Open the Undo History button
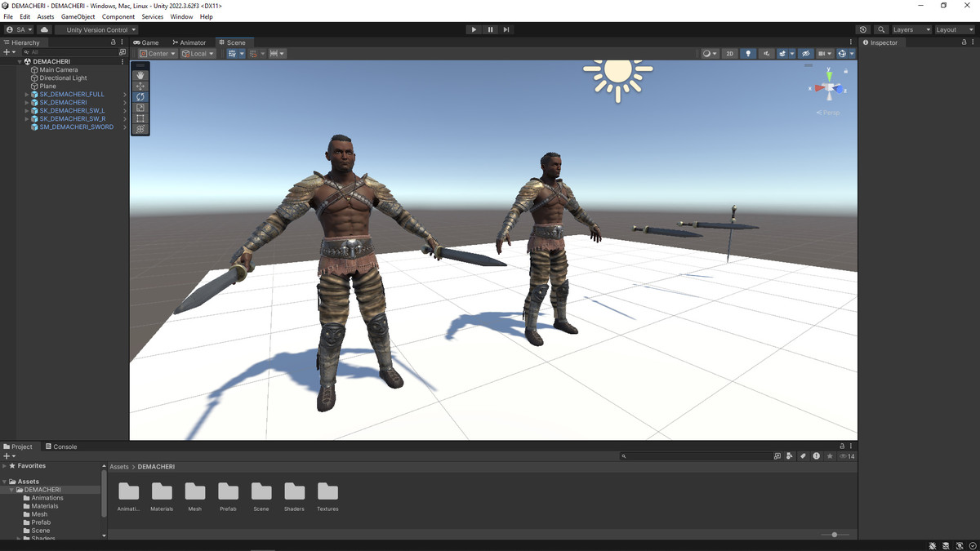 [x=863, y=29]
